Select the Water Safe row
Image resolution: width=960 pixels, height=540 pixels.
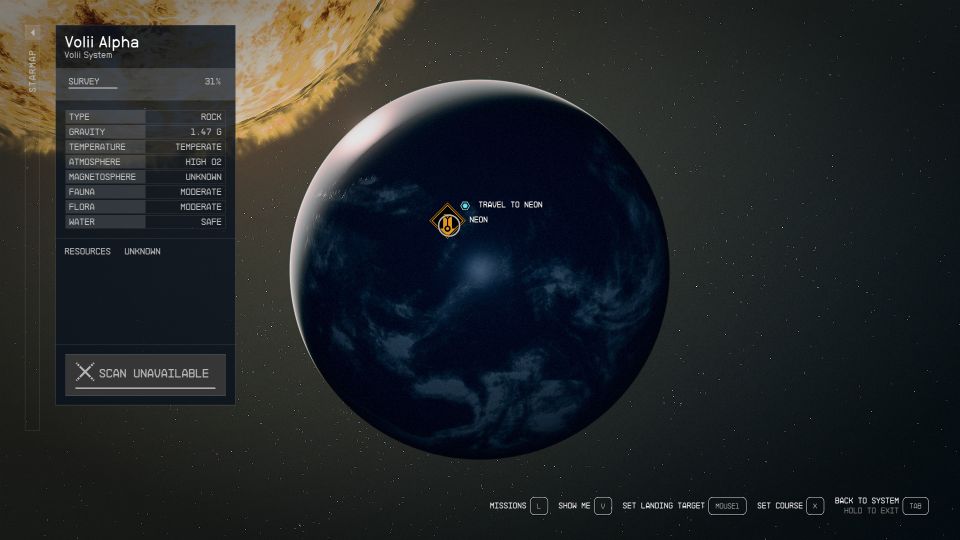145,222
